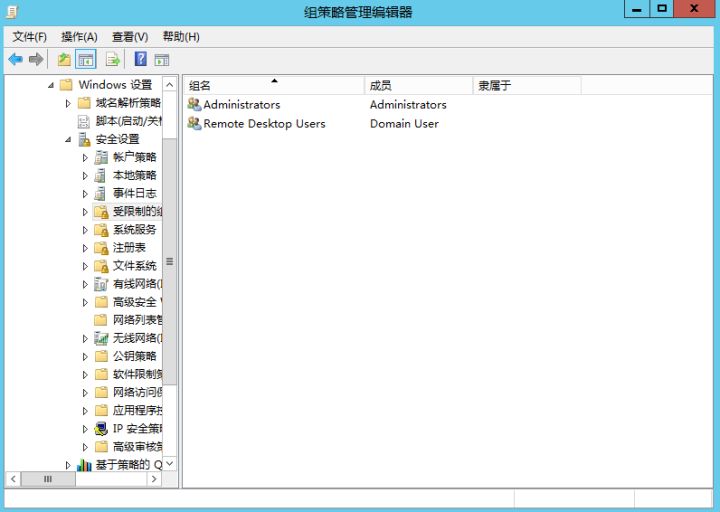Click the IP 安全策略 computer icon
This screenshot has width=720, height=512.
101,428
